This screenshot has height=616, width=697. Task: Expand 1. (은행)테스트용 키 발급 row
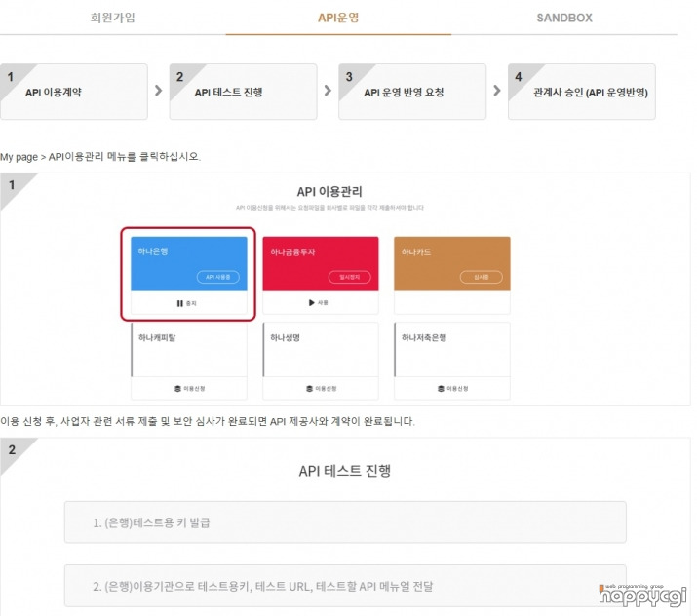[345, 522]
